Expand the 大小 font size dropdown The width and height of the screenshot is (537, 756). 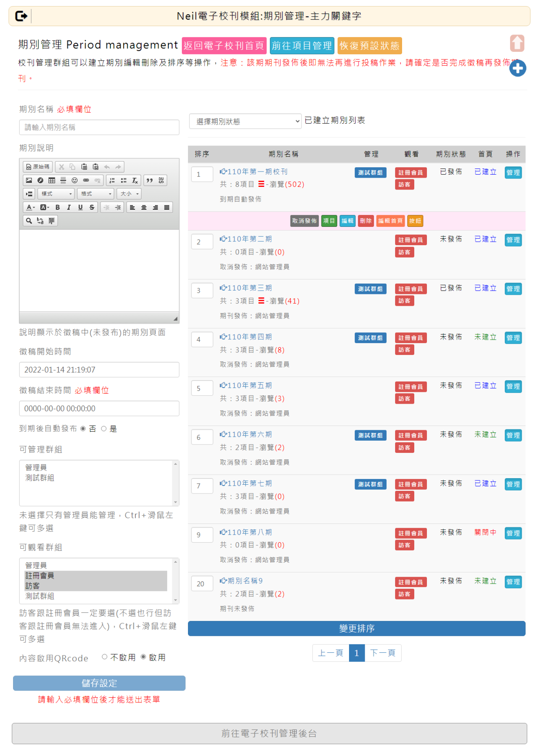129,194
